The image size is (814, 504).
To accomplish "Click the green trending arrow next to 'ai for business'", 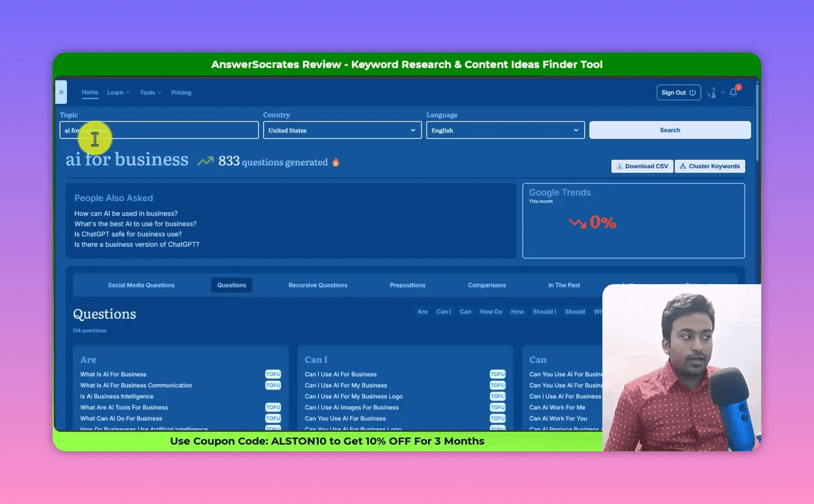I will 204,160.
